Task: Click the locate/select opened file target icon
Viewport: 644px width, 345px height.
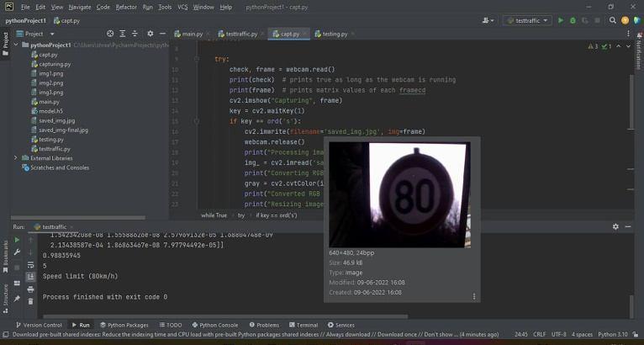Action: coord(109,34)
